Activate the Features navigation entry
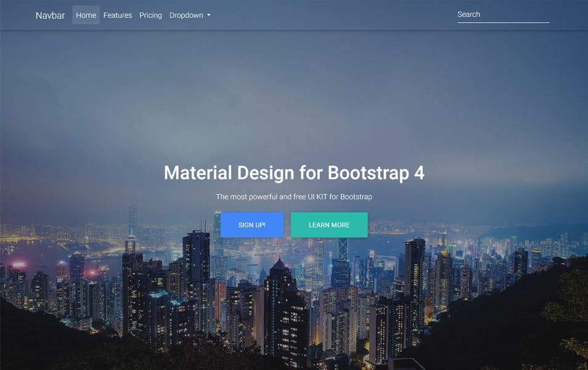588x370 pixels. pos(118,15)
